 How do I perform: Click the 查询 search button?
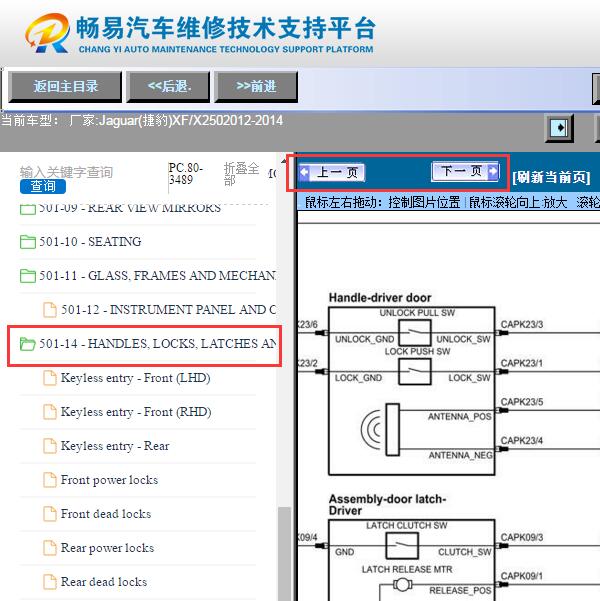(x=43, y=187)
